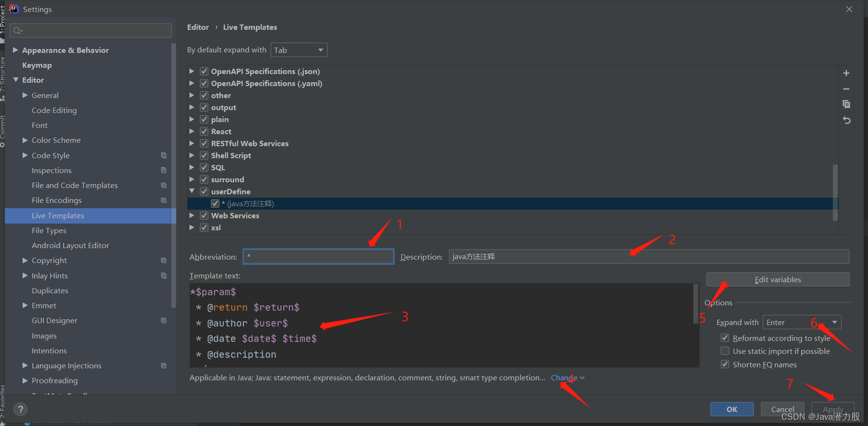Expand Appearance & Behavior settings section
This screenshot has height=426, width=868.
[x=15, y=50]
